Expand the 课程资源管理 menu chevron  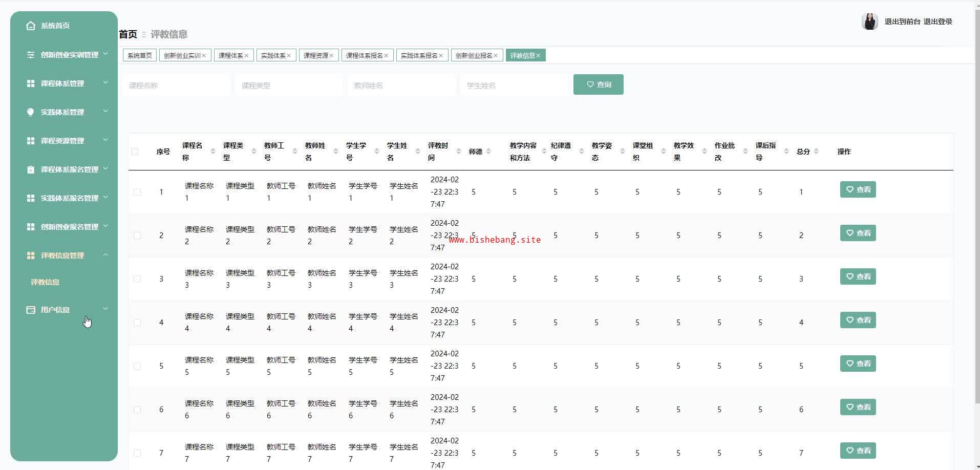[x=105, y=140]
